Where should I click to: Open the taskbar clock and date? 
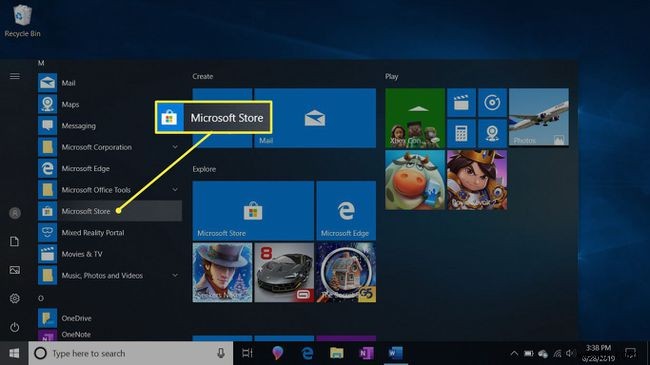pyautogui.click(x=598, y=353)
